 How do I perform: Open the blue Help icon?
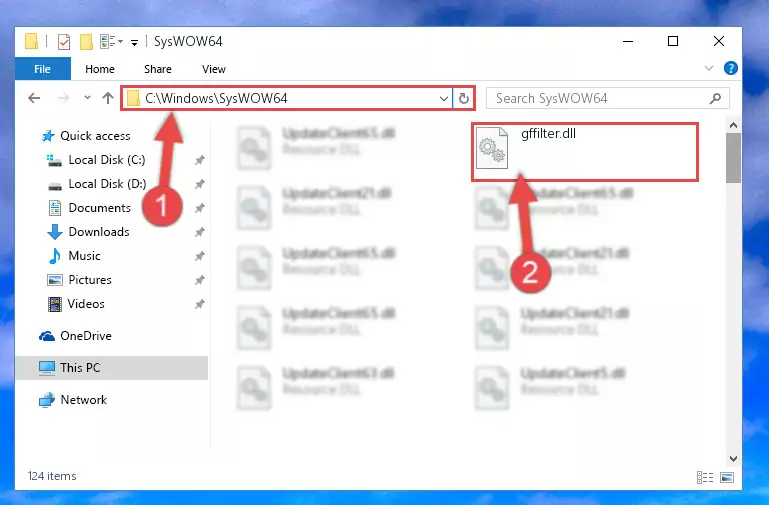[730, 68]
